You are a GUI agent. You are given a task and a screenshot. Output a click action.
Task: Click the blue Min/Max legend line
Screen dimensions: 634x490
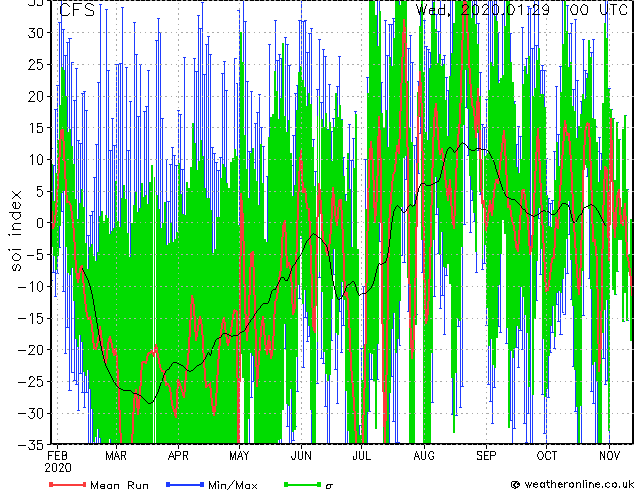185,484
